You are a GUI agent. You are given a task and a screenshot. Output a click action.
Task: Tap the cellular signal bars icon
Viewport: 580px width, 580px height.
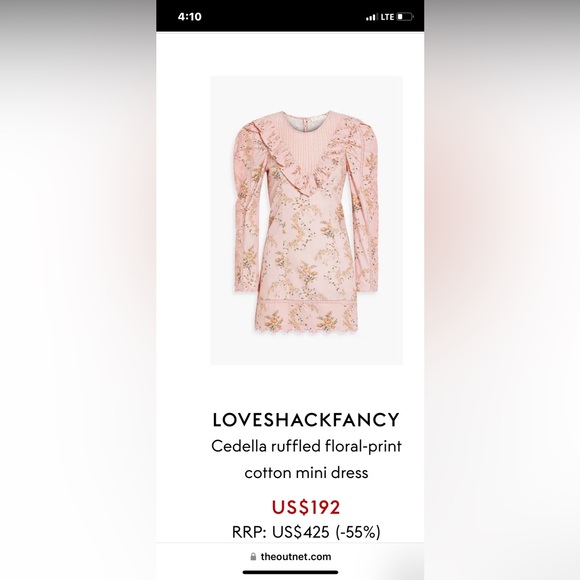point(371,17)
